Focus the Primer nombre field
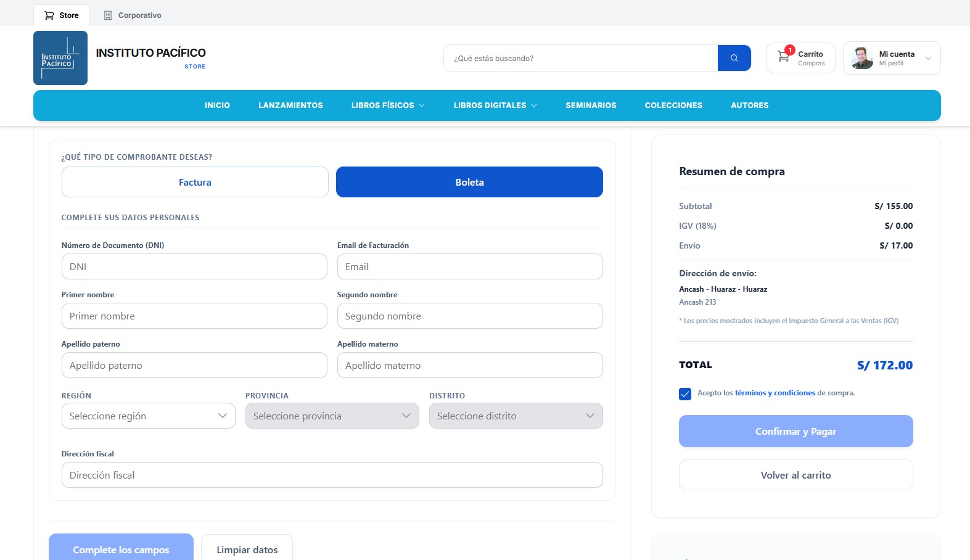Image resolution: width=970 pixels, height=560 pixels. click(194, 316)
